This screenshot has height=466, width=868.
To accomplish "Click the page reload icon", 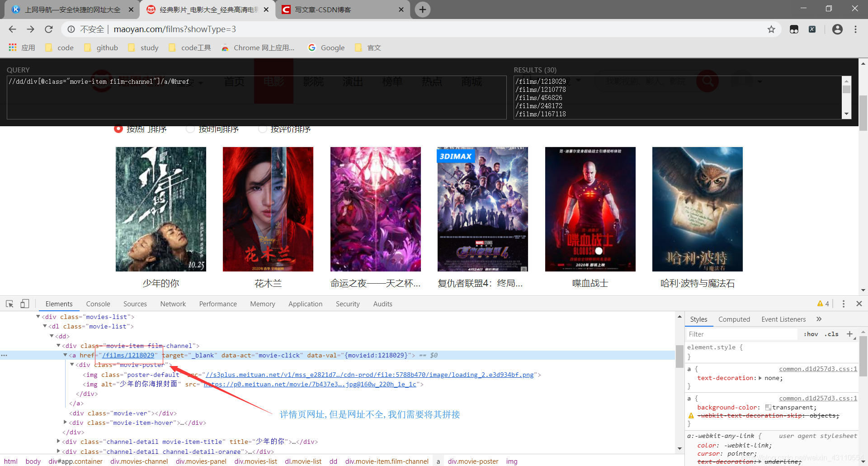I will click(x=48, y=29).
